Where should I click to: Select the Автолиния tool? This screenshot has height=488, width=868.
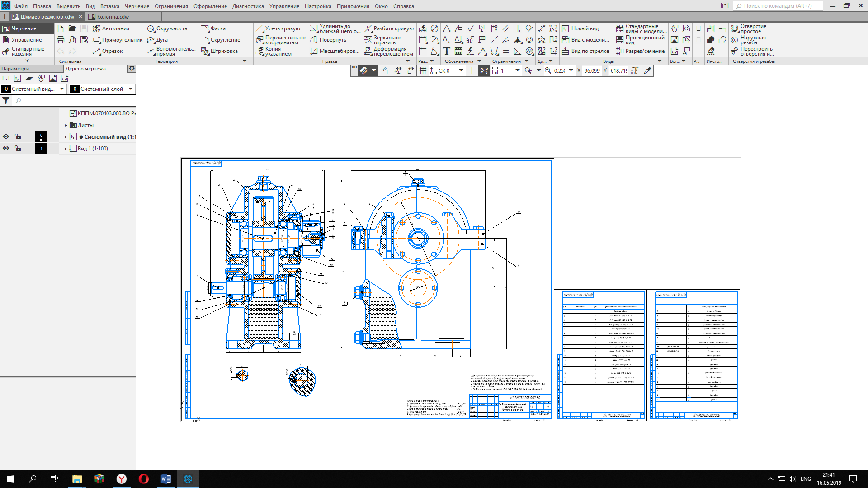(111, 28)
